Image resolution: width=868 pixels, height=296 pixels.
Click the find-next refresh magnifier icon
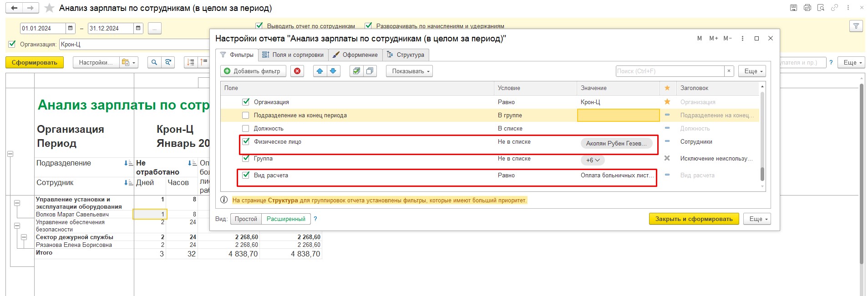point(168,62)
